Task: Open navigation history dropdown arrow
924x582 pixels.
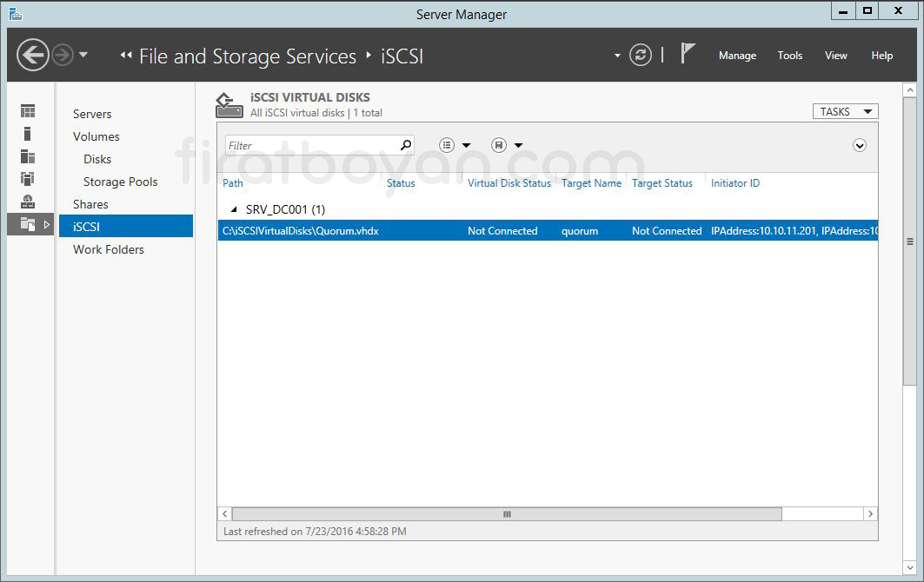Action: click(83, 55)
